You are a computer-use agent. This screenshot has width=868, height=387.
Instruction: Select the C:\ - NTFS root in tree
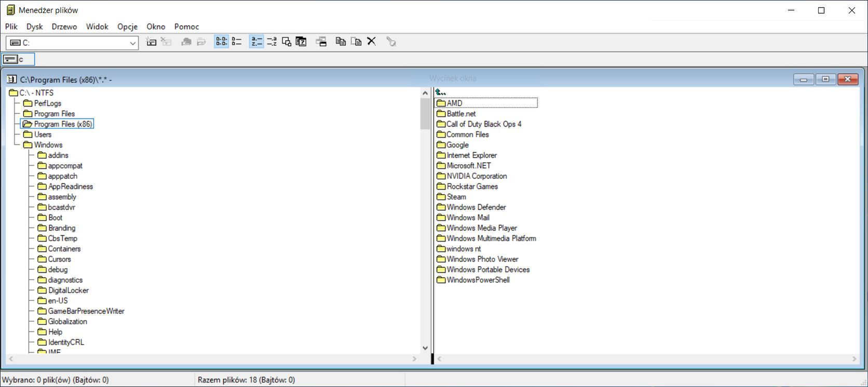point(31,93)
